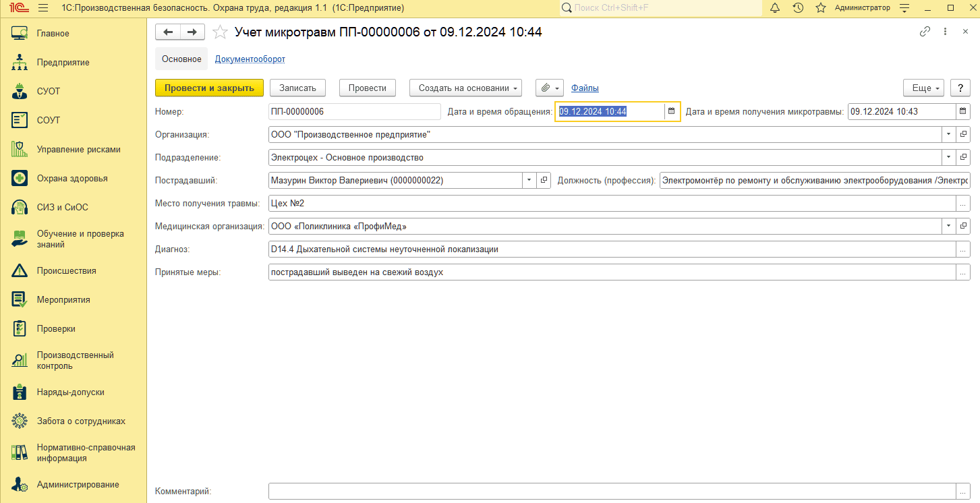
Task: Copy link to this document
Action: click(x=925, y=32)
